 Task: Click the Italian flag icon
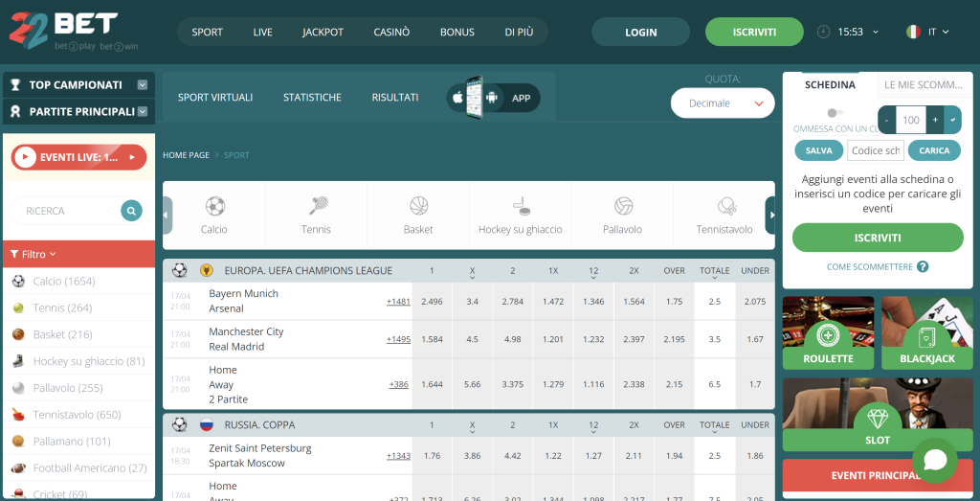tap(913, 32)
